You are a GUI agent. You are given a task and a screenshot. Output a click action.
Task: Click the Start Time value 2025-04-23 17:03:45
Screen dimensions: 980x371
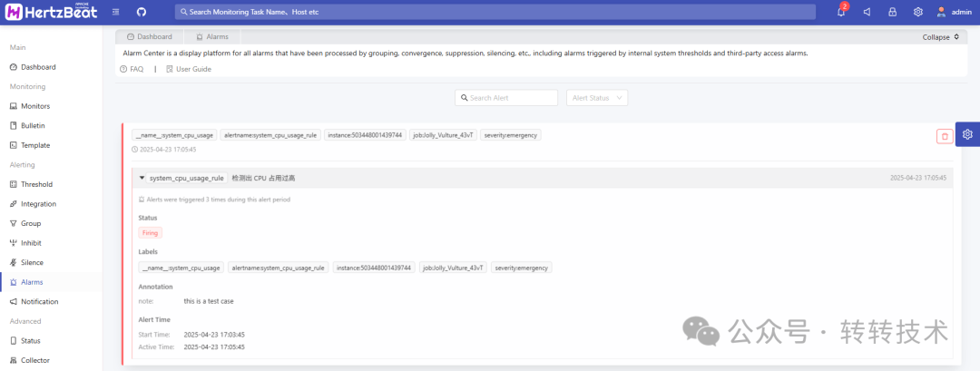click(214, 335)
